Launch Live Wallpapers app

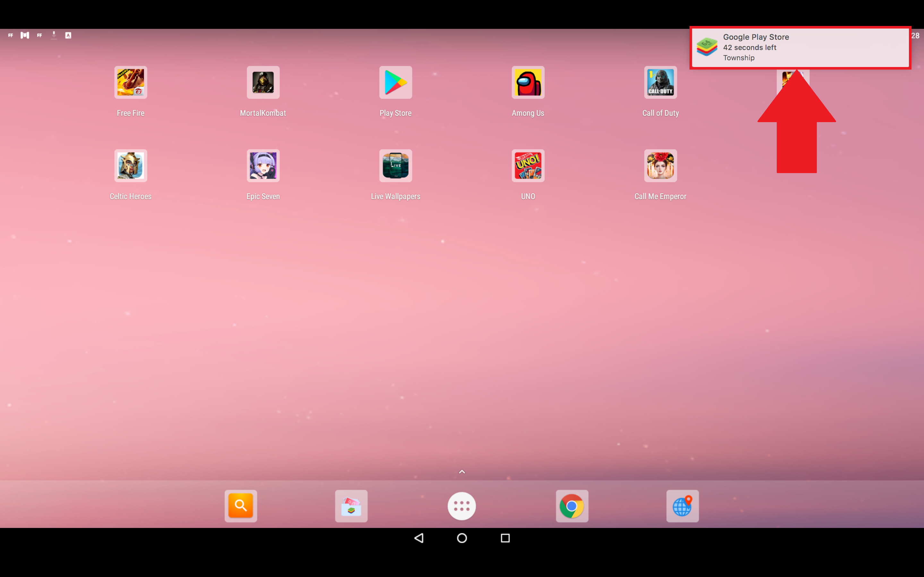click(395, 165)
